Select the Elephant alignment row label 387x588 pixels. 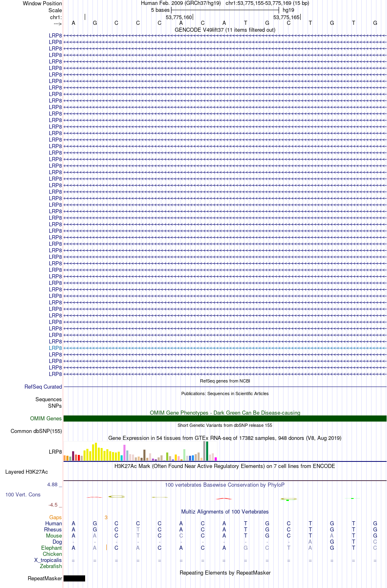(51, 548)
